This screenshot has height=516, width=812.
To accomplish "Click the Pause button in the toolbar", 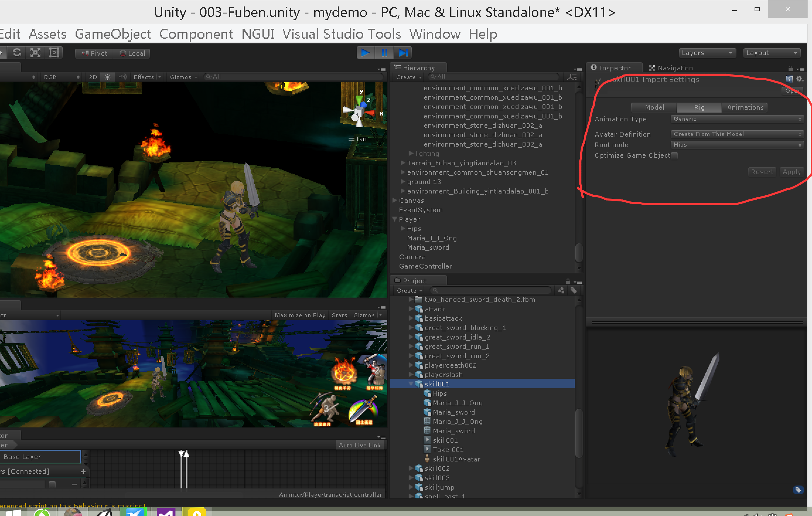I will click(384, 53).
